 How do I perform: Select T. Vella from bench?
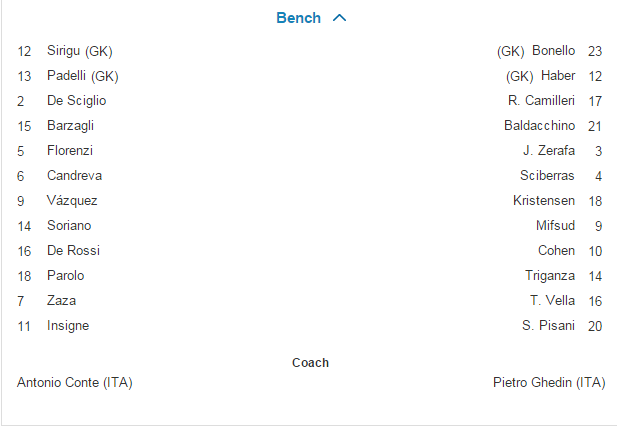click(552, 301)
